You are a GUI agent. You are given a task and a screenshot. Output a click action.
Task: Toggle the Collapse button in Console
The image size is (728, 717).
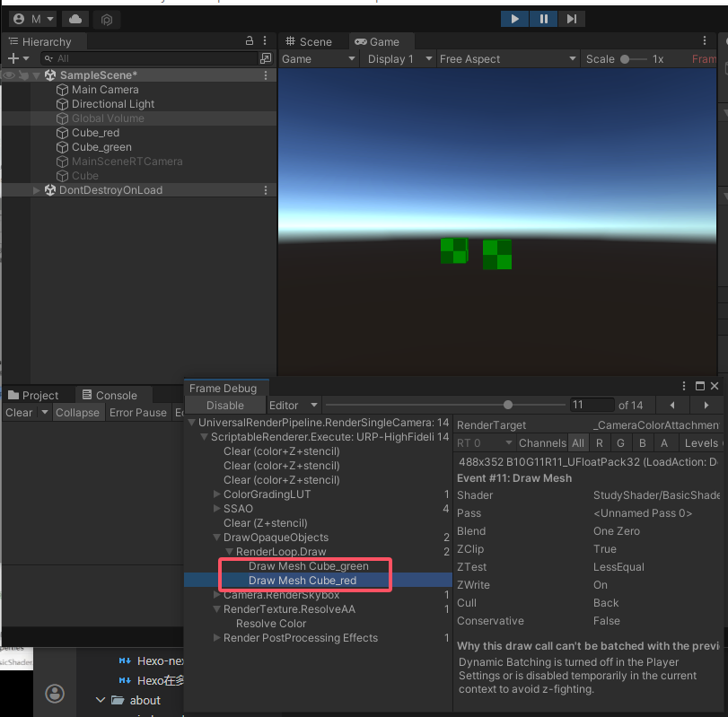[x=77, y=413]
